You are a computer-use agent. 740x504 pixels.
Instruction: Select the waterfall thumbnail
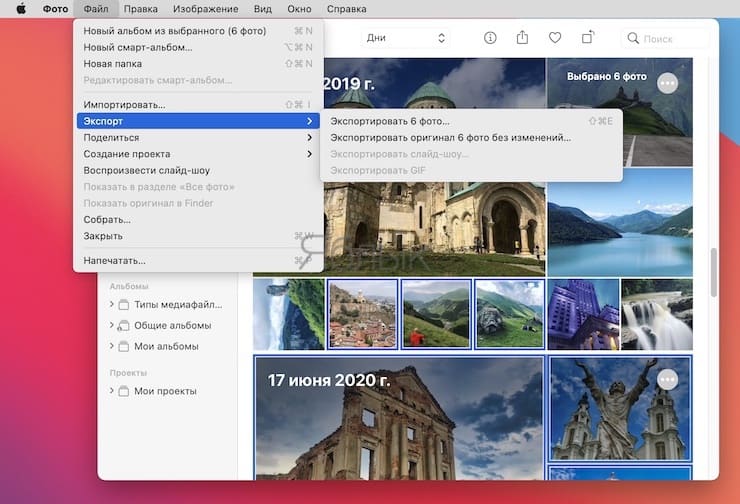(x=657, y=314)
